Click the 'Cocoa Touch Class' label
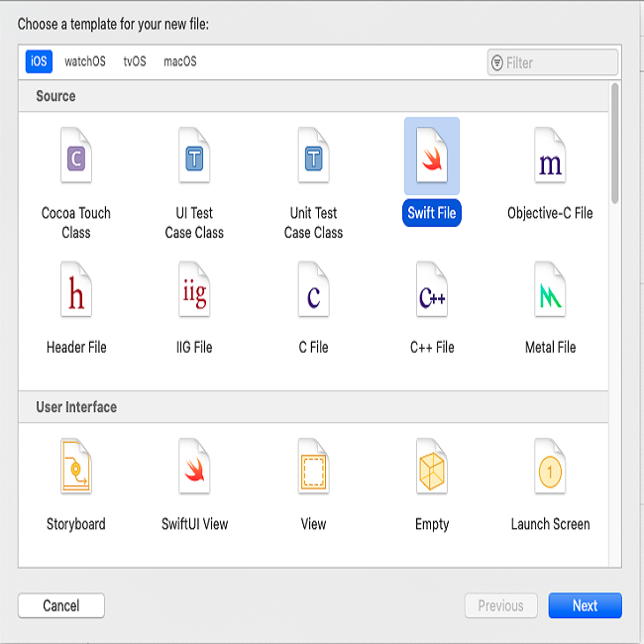Viewport: 644px width, 644px height. (76, 223)
